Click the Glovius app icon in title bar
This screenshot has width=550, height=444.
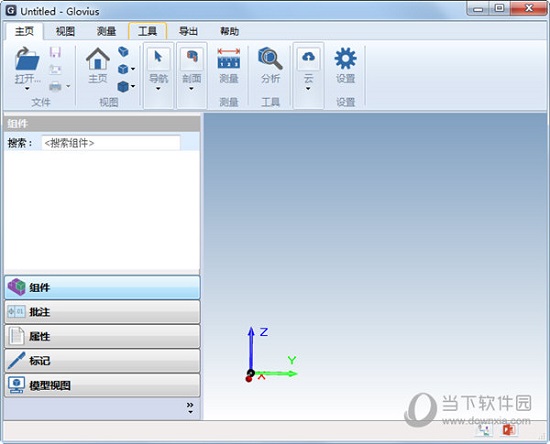(x=11, y=11)
